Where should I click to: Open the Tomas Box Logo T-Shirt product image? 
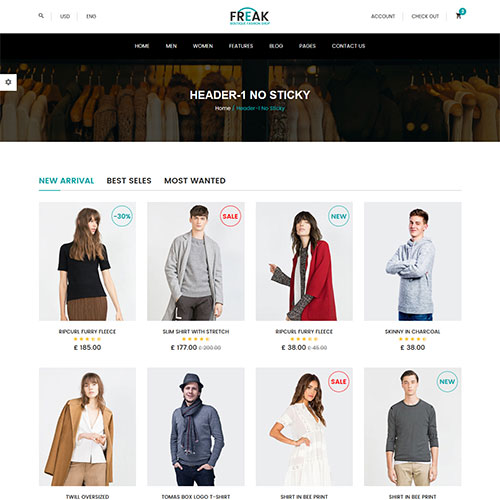(196, 427)
